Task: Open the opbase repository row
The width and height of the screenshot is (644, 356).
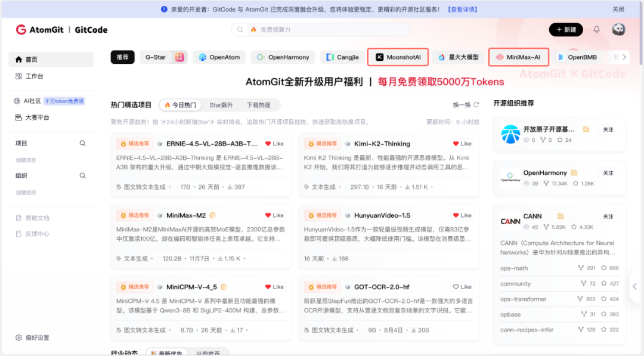Action: coord(559,314)
